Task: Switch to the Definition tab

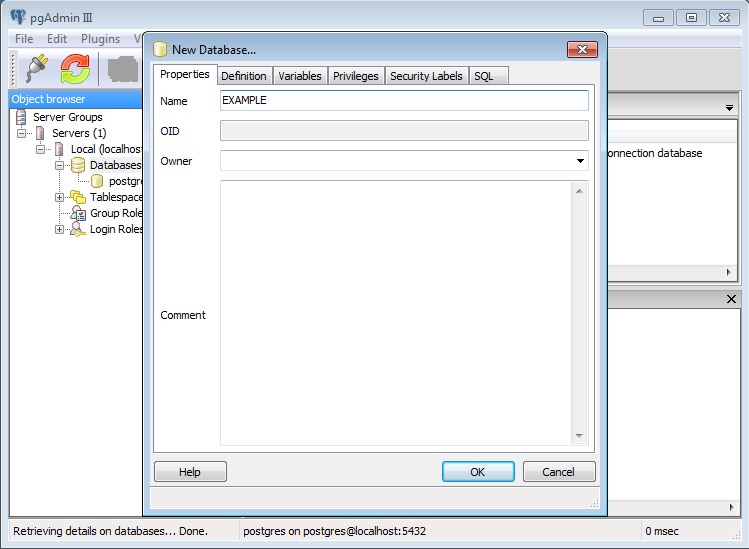Action: (243, 76)
